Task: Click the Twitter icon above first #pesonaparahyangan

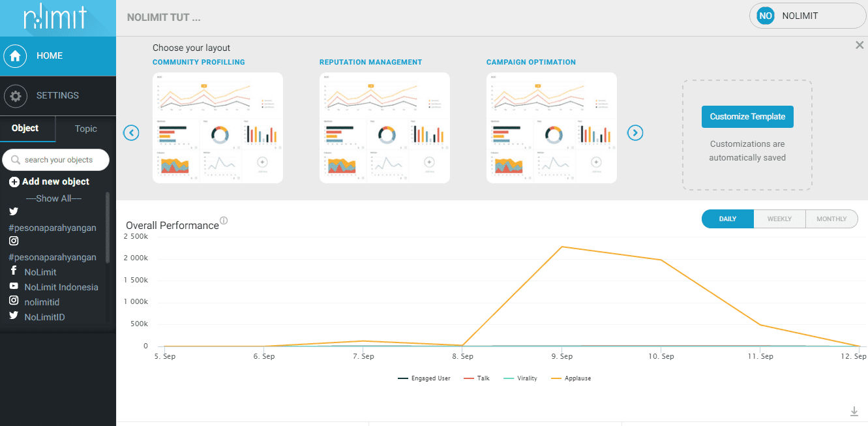Action: point(14,211)
